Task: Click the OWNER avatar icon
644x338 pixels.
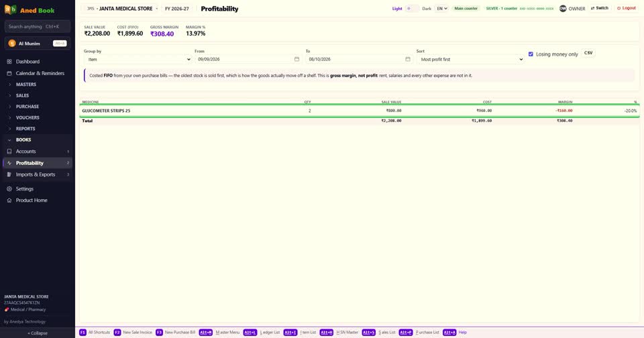Action: 563,8
